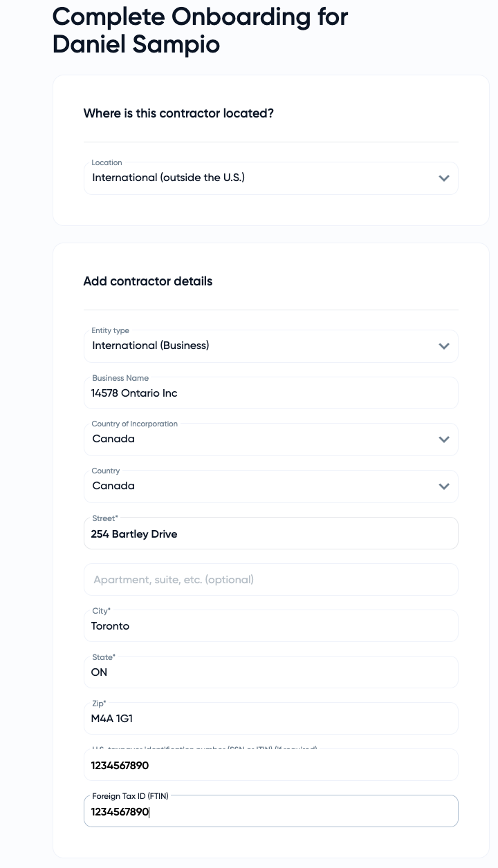
Task: Focus the State field containing ON
Action: coord(270,672)
